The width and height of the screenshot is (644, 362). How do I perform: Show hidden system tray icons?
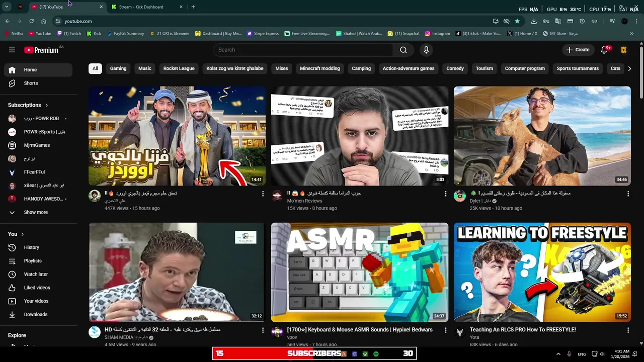[x=558, y=354]
